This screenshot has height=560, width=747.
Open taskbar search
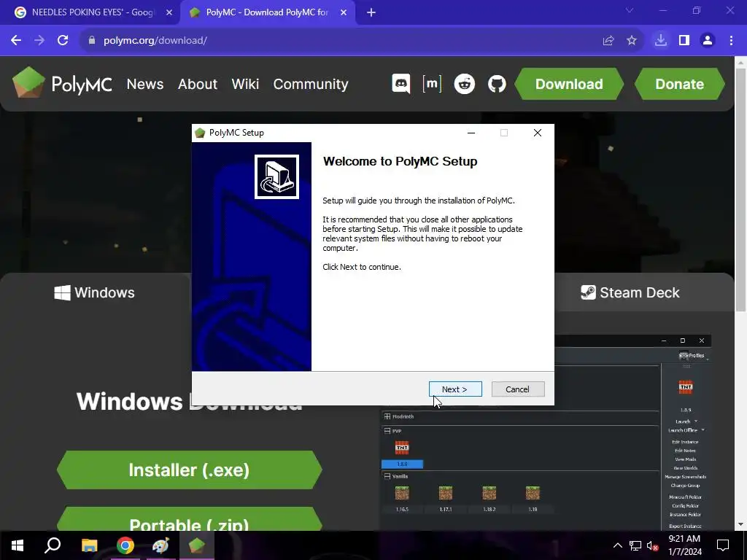click(x=53, y=545)
